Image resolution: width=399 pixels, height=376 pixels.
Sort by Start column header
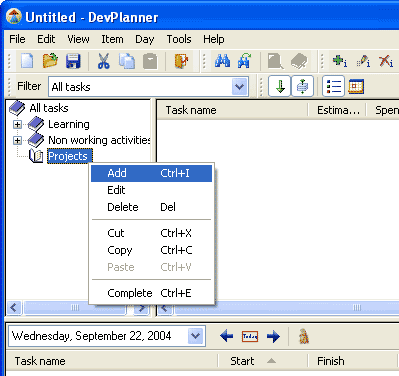coord(262,361)
